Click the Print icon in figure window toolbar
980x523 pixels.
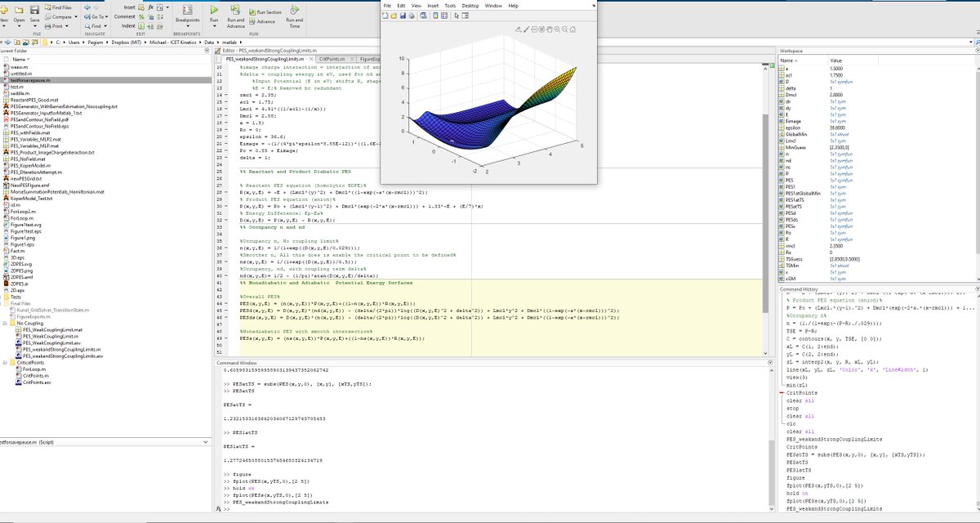pos(412,16)
